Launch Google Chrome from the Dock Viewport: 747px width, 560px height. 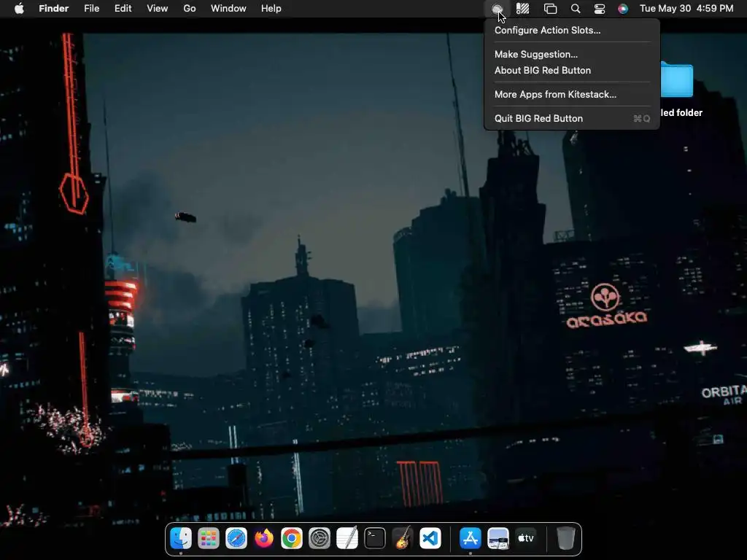pyautogui.click(x=292, y=539)
